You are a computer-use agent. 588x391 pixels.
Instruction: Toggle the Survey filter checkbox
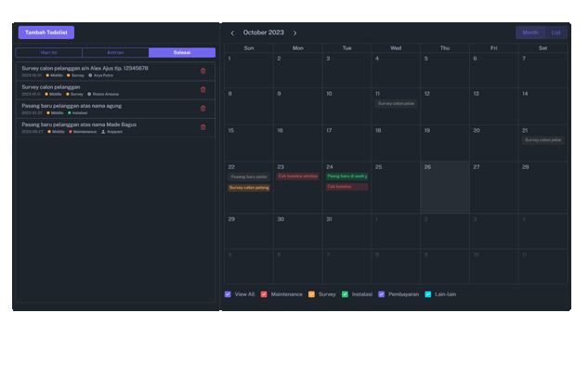[x=312, y=294]
